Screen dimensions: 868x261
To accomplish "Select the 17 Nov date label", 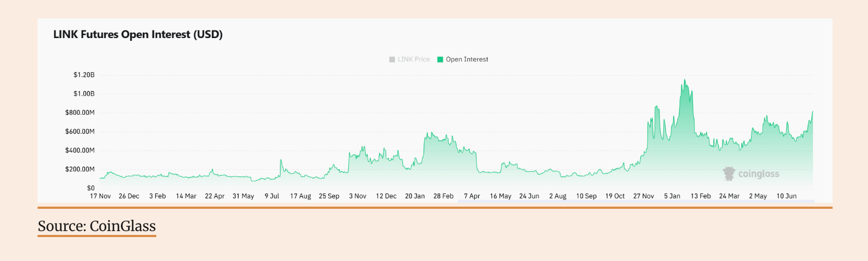I will tap(100, 196).
